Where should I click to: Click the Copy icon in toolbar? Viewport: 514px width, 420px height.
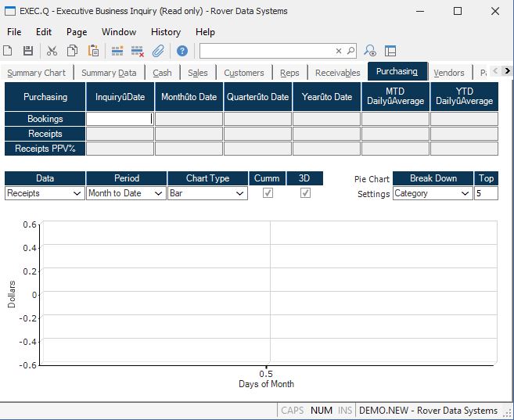(72, 51)
